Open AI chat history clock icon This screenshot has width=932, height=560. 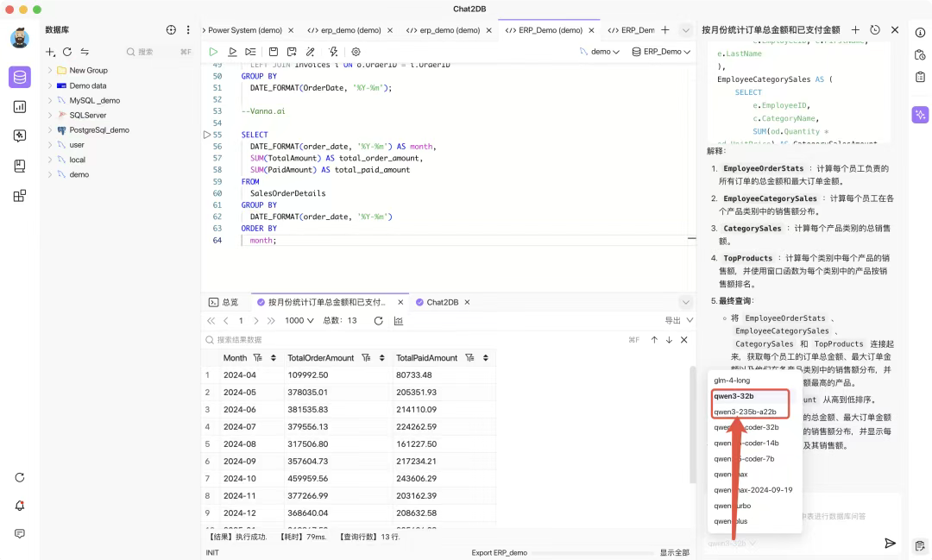875,29
